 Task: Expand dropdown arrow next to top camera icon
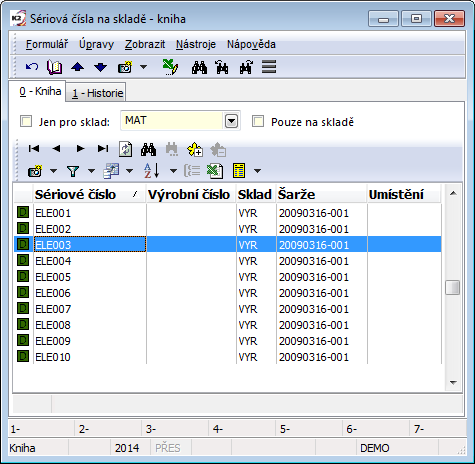click(143, 67)
